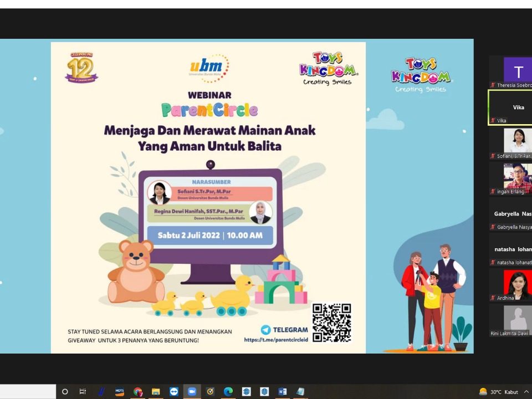
Task: Click the 'ParentCircle' colorful title
Action: pos(209,110)
